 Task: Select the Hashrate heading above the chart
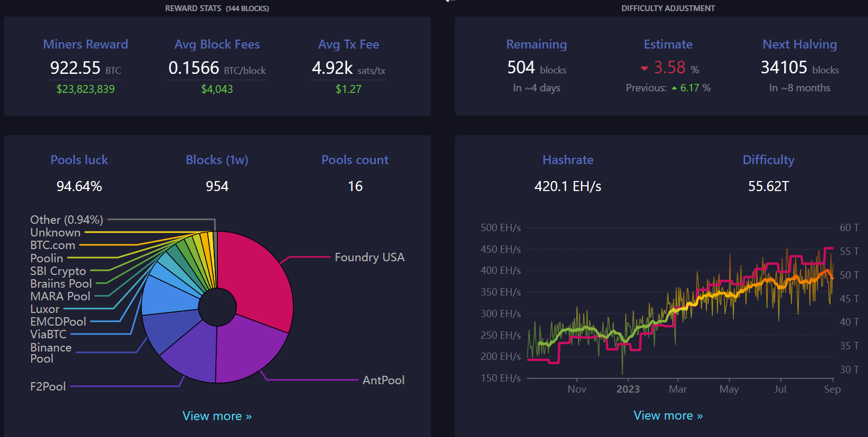coord(568,160)
